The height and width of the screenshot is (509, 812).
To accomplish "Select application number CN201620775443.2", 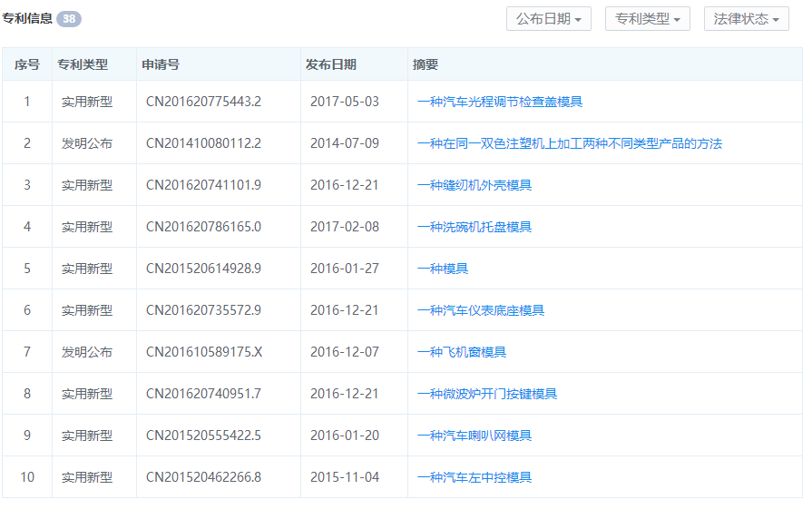I will point(203,102).
